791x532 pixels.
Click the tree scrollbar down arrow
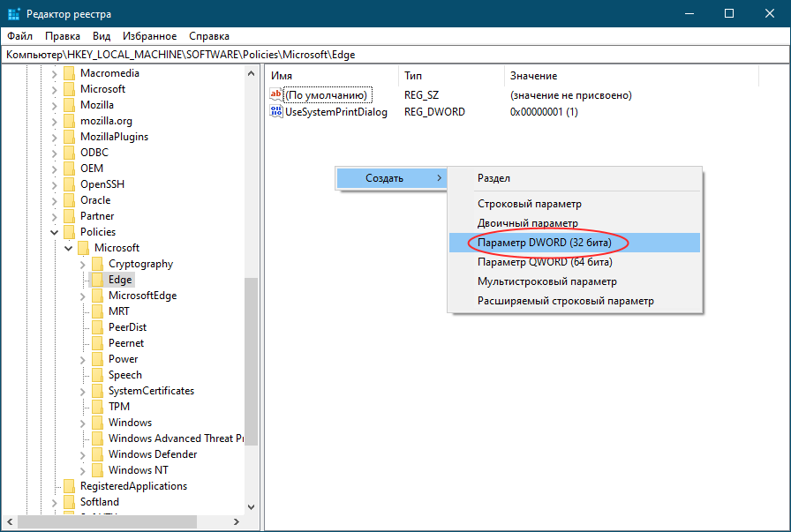click(x=252, y=506)
